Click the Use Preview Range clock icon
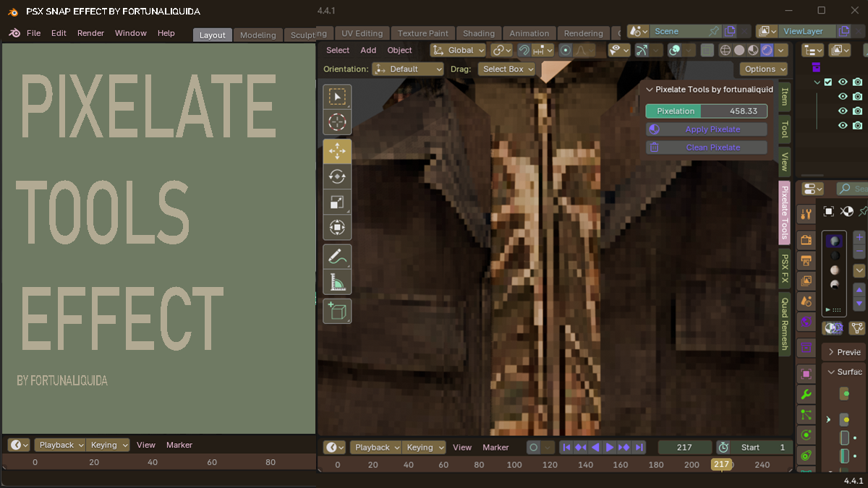Image resolution: width=868 pixels, height=488 pixels. pyautogui.click(x=723, y=448)
